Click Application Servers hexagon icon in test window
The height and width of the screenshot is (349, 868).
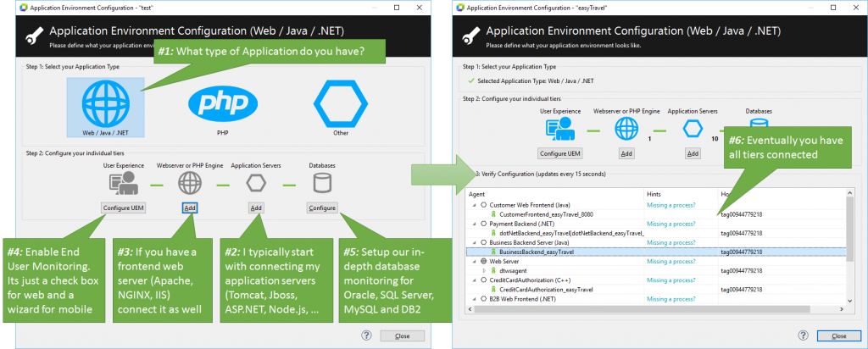256,184
